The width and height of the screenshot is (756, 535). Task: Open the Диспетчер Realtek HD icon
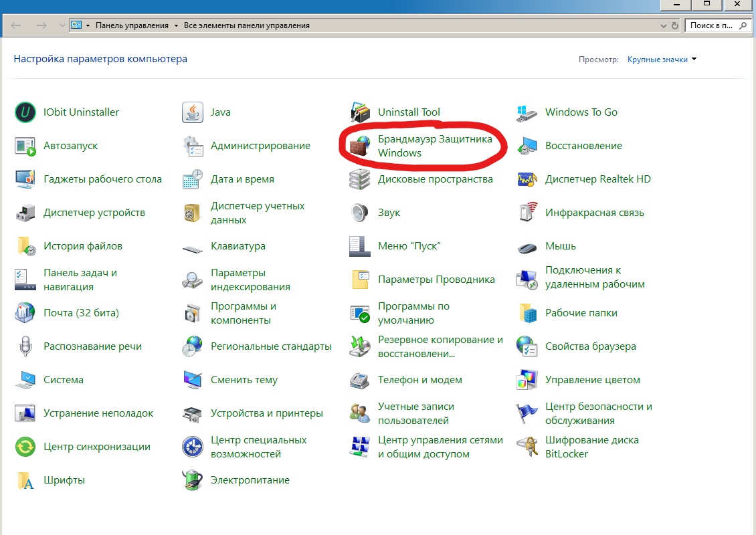[x=527, y=179]
